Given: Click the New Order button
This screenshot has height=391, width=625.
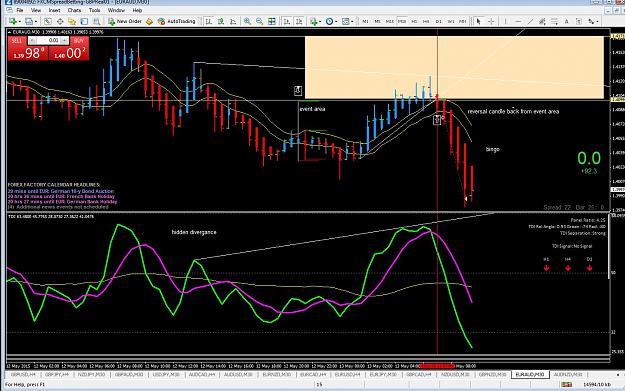Looking at the screenshot, I should pyautogui.click(x=125, y=21).
